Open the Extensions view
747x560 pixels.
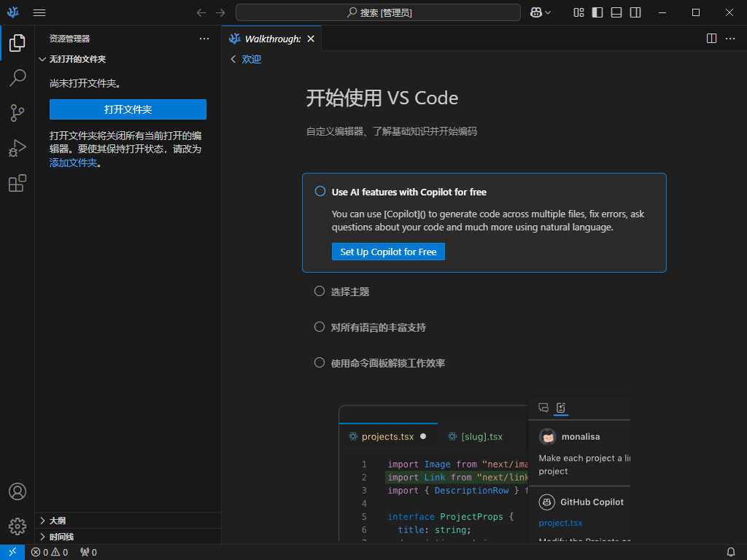(x=18, y=183)
